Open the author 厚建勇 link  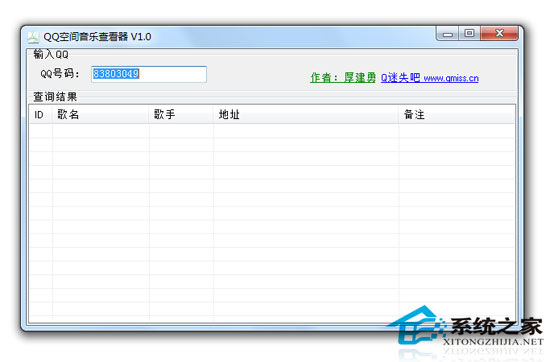point(343,78)
